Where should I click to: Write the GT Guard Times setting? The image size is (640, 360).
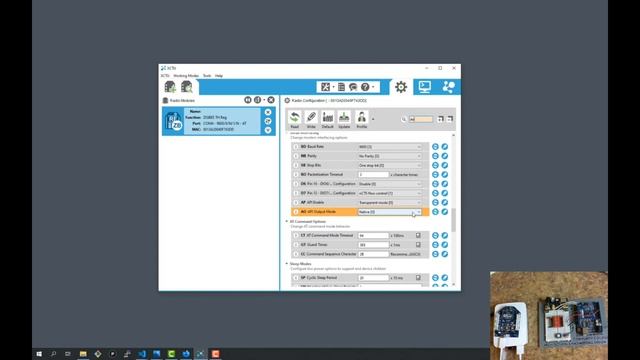(444, 245)
